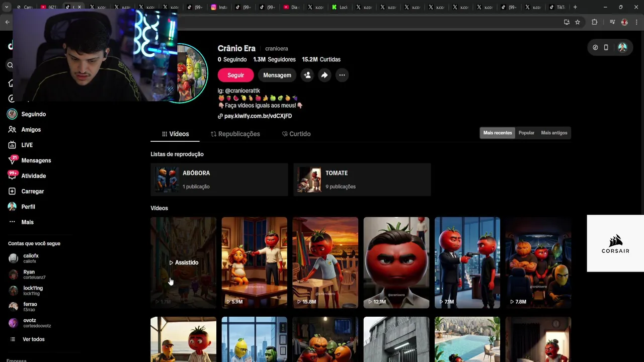This screenshot has height=362, width=644.
Task: Switch to the Instagram browser tab
Action: pyautogui.click(x=219, y=7)
